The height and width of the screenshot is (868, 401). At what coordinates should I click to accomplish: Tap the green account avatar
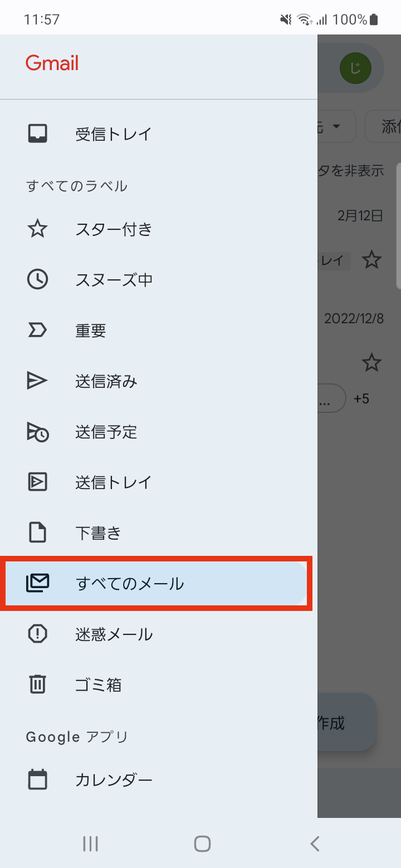point(355,68)
